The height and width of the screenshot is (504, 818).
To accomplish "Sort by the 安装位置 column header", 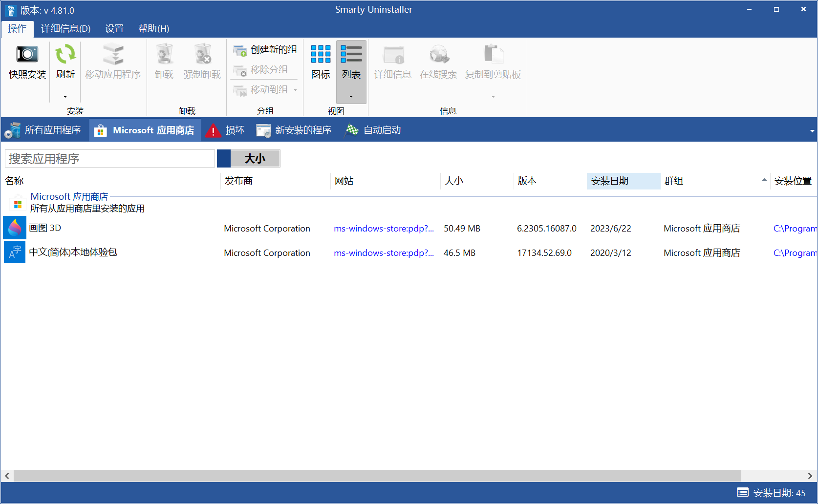I will point(793,181).
